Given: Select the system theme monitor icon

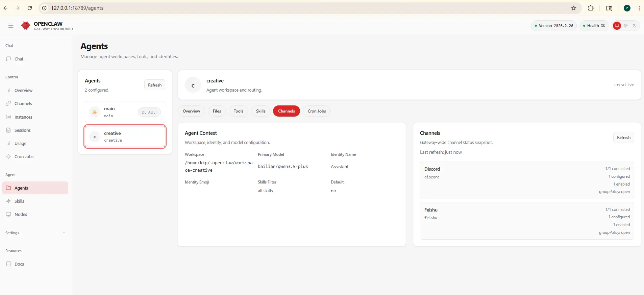Looking at the screenshot, I should (x=617, y=26).
